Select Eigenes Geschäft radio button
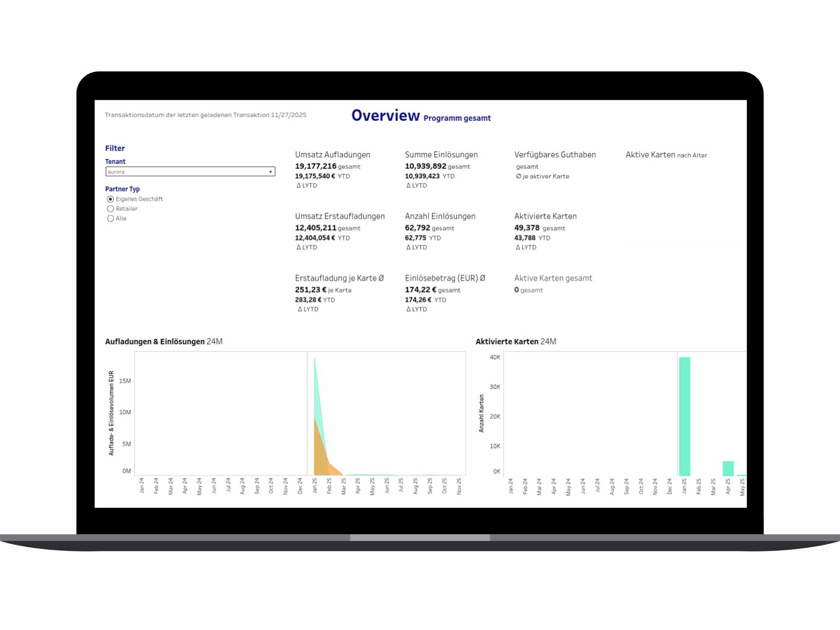 point(110,199)
